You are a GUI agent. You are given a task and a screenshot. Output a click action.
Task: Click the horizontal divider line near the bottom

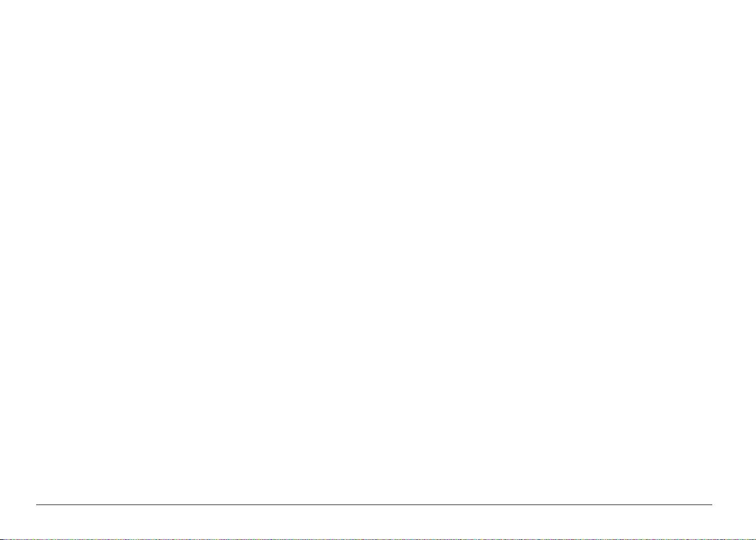[374, 504]
